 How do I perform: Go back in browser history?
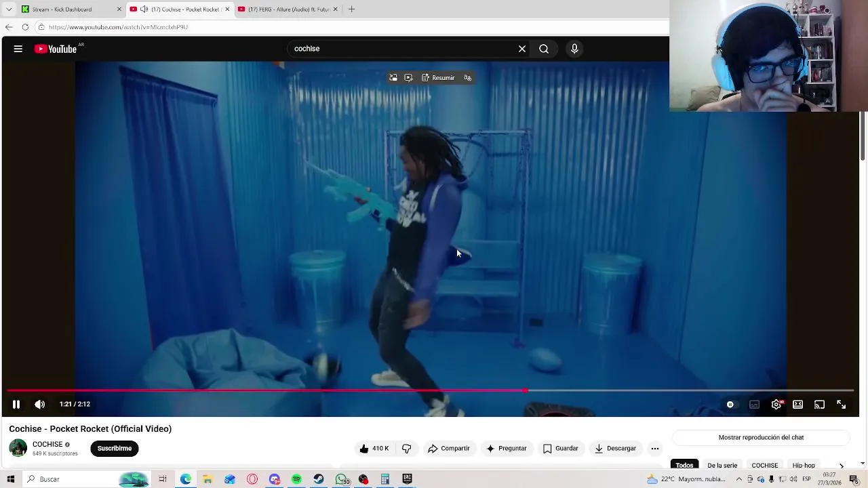click(x=9, y=27)
